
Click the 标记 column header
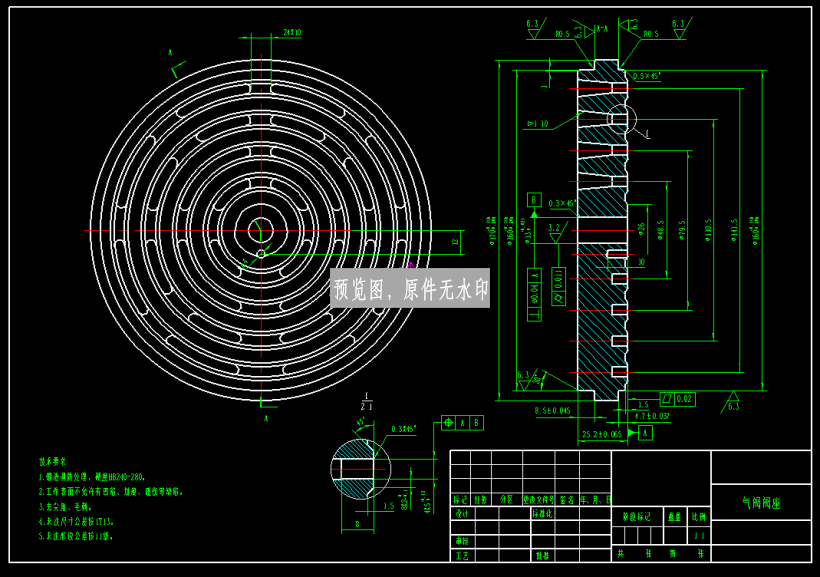(460, 500)
